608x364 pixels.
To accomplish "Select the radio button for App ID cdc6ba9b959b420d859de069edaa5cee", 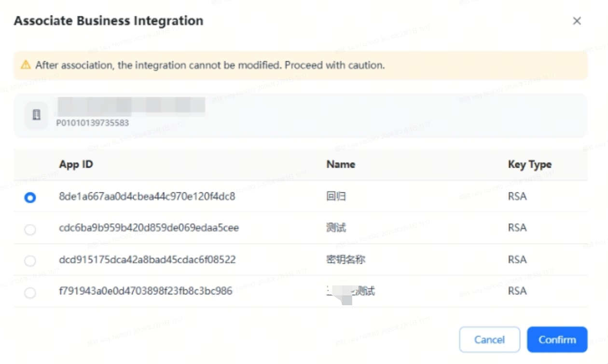I will pos(30,229).
